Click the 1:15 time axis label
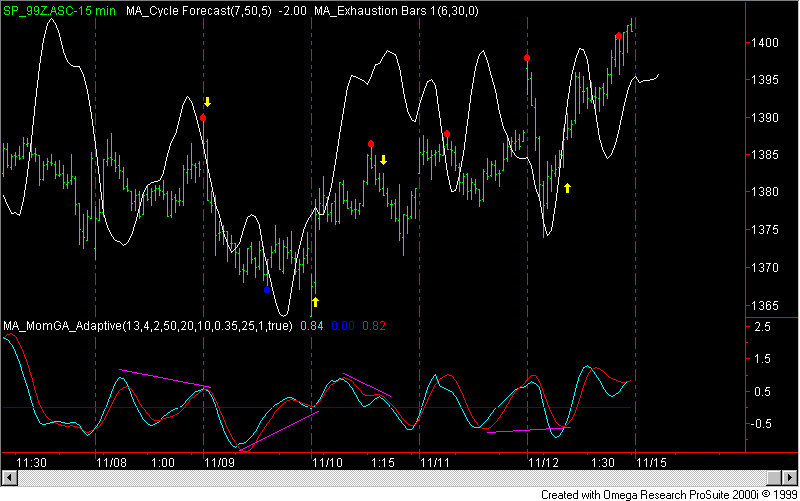Image resolution: width=800 pixels, height=501 pixels. click(x=383, y=463)
